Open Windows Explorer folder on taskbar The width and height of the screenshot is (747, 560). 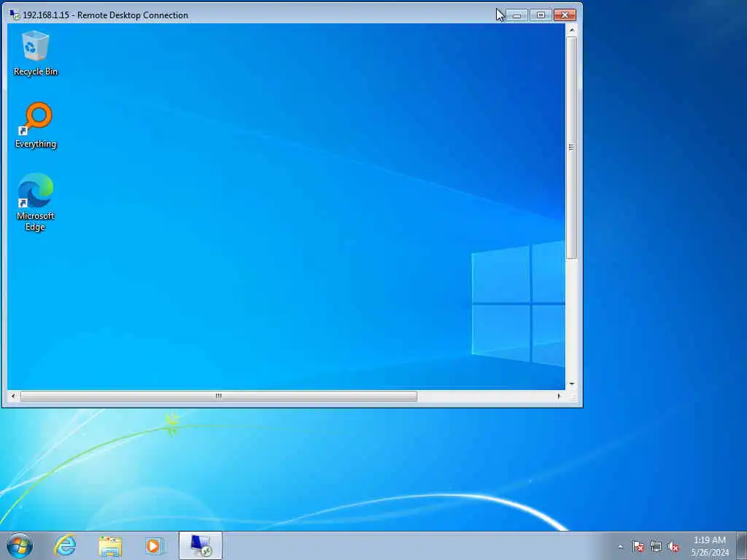point(110,545)
